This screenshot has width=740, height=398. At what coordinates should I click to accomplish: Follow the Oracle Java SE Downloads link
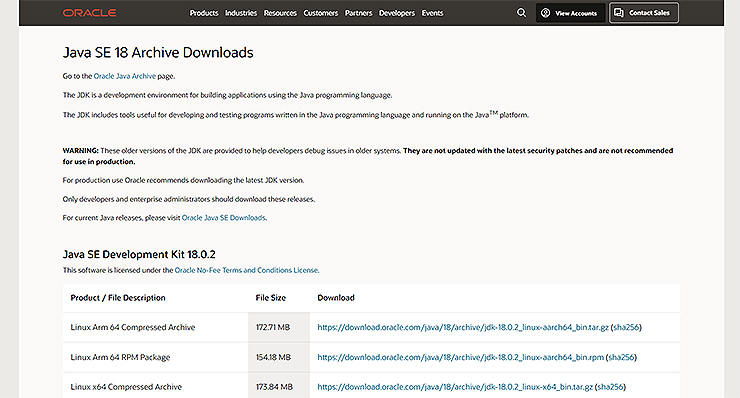224,218
